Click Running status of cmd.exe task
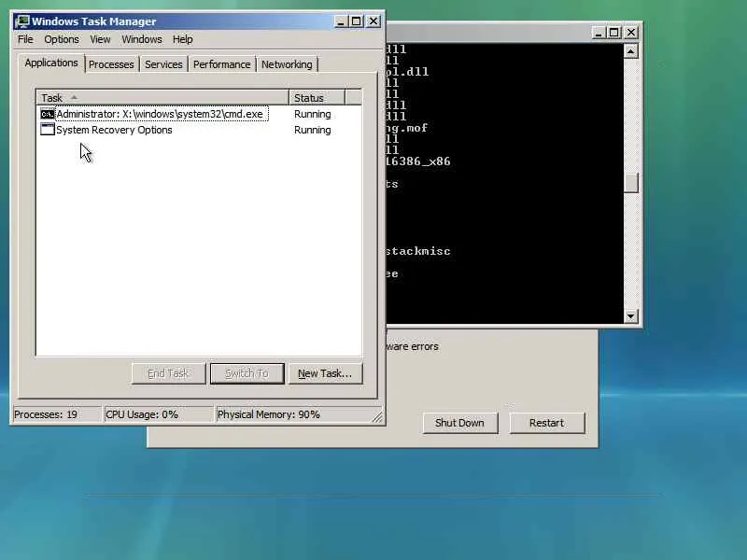 [313, 114]
